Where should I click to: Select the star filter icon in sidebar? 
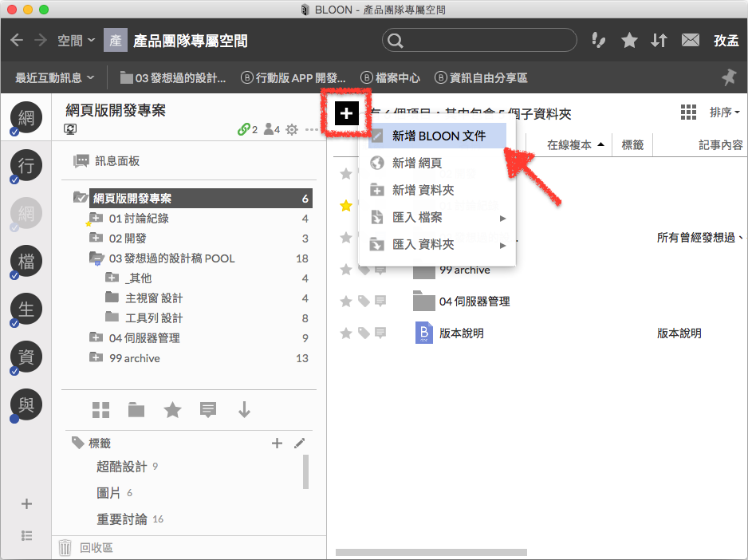172,409
